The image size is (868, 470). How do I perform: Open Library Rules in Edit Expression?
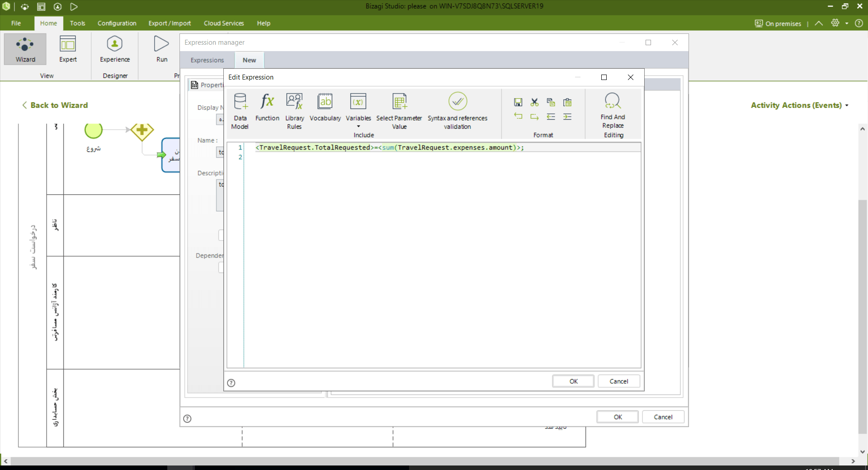tap(294, 111)
